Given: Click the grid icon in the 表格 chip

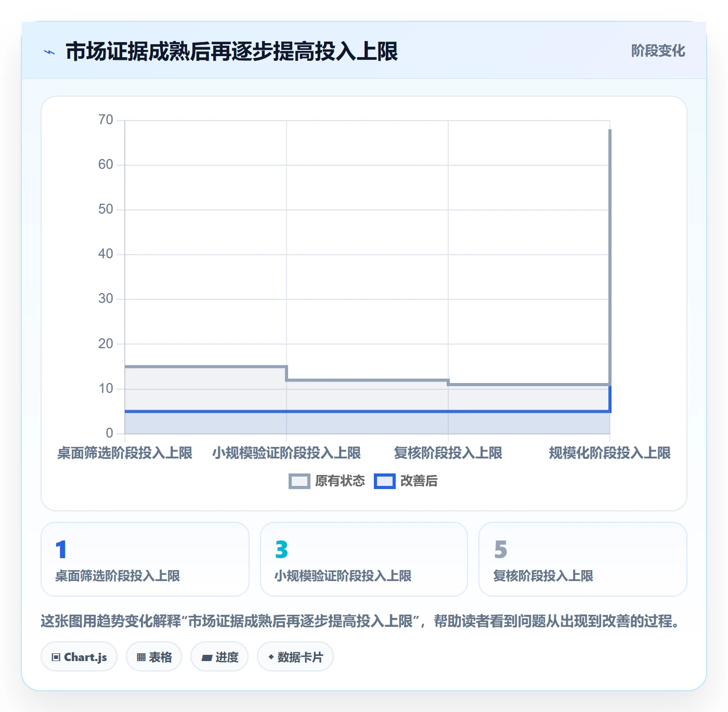Looking at the screenshot, I should pyautogui.click(x=141, y=657).
